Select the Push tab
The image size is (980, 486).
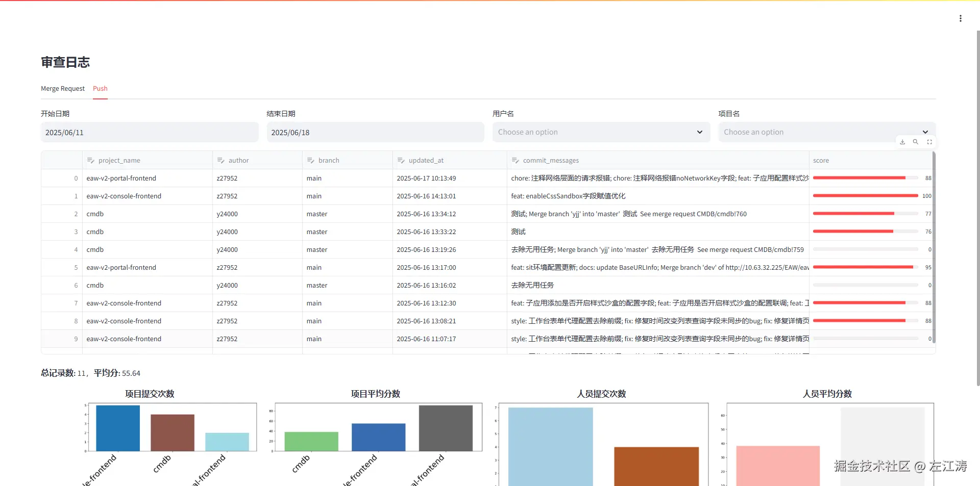(x=100, y=88)
